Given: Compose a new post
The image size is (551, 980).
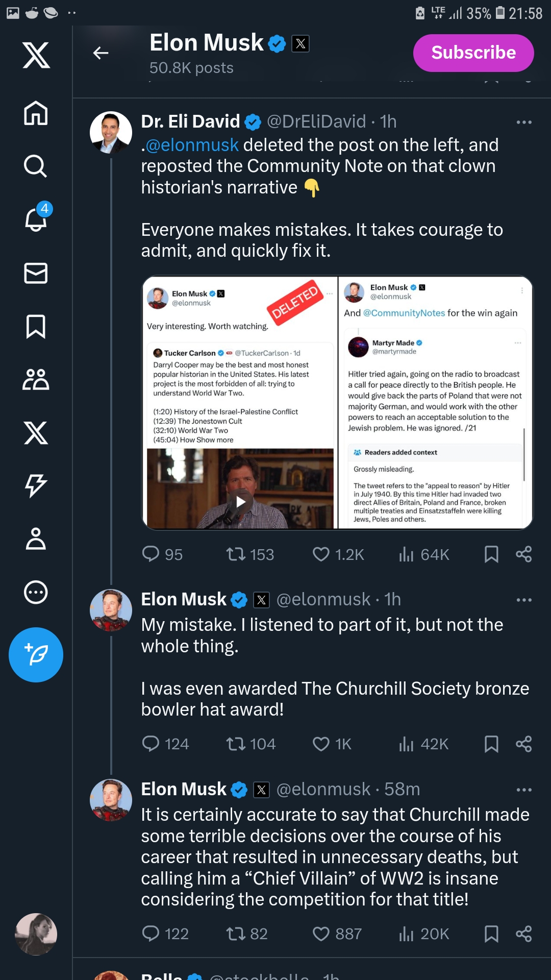Looking at the screenshot, I should pyautogui.click(x=36, y=655).
